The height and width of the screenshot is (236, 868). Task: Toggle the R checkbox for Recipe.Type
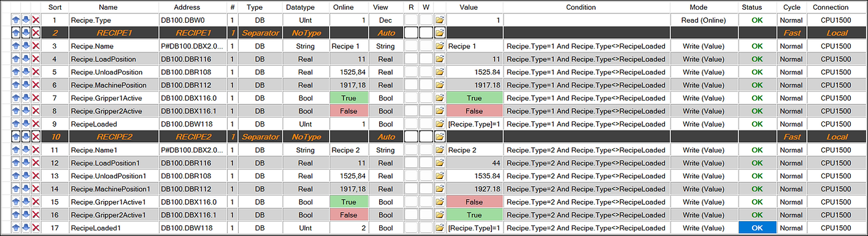click(x=412, y=20)
